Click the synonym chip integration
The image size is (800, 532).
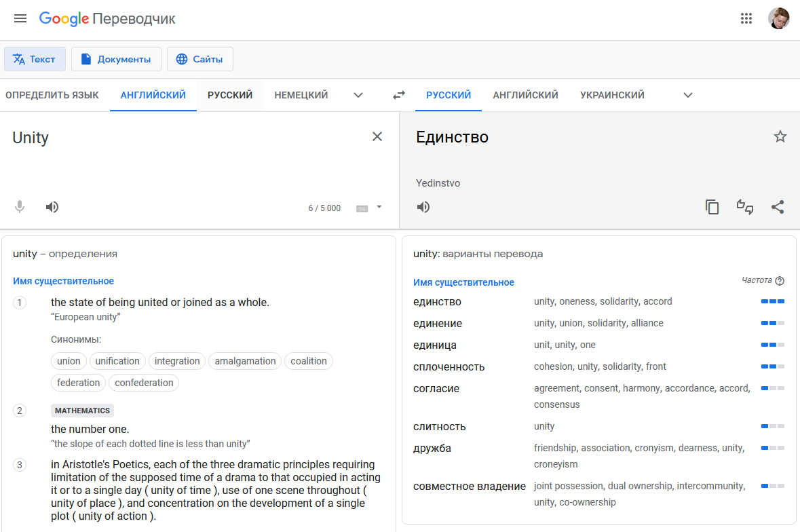tap(177, 361)
